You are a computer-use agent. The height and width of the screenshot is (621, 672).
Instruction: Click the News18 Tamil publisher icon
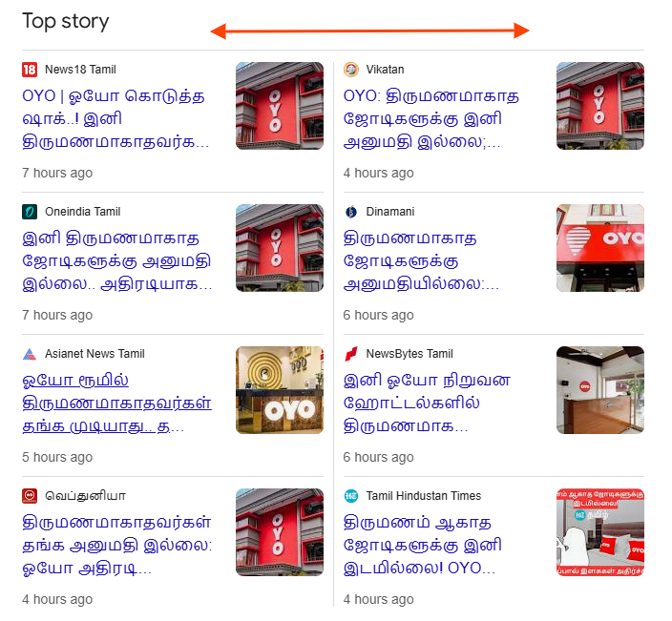tap(30, 70)
